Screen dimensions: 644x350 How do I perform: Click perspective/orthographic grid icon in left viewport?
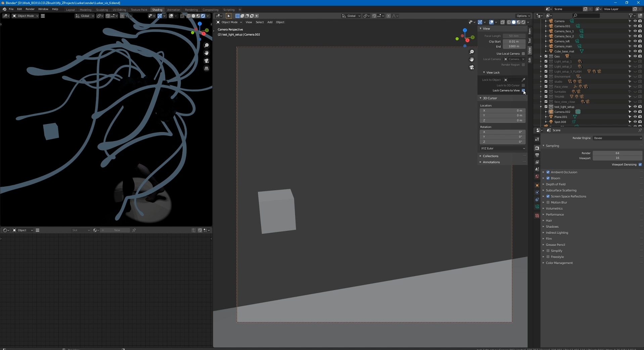[x=206, y=69]
